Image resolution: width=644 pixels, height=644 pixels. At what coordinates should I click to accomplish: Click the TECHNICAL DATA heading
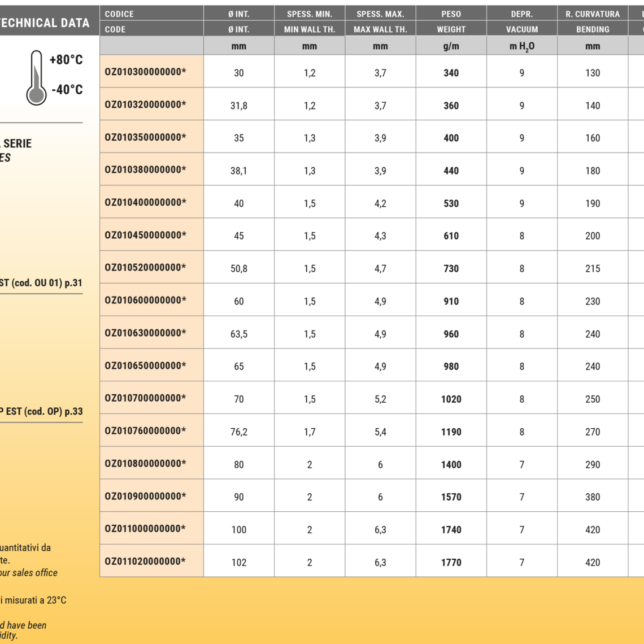point(45,23)
